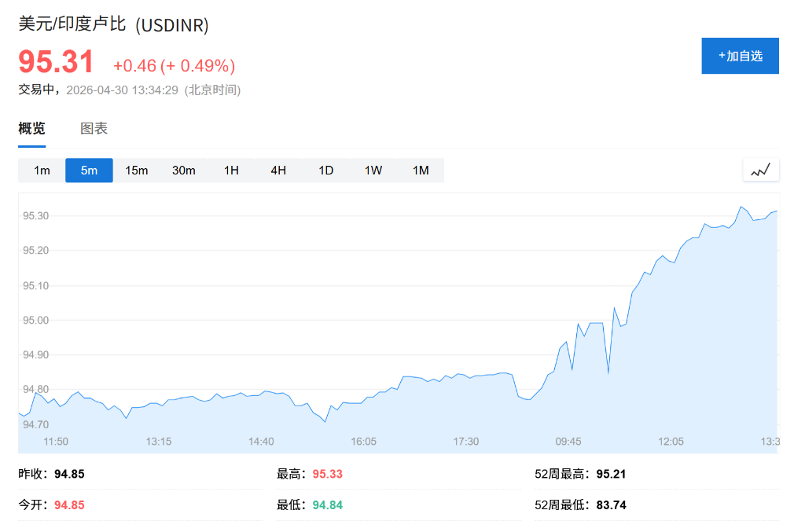
Task: Switch timeframe to 15m
Action: tap(136, 170)
